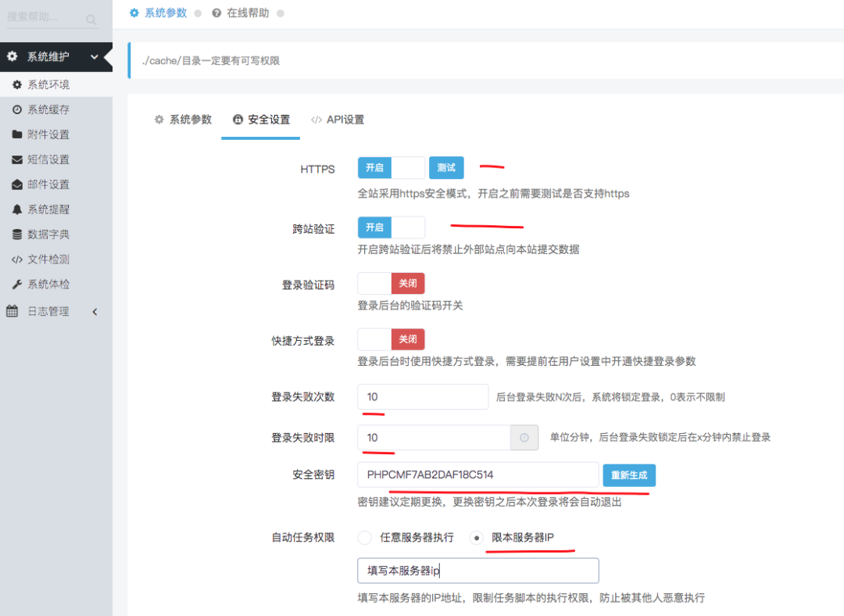Viewport: 844px width, 616px height.
Task: Open the 数据字典 page
Action: 43,235
